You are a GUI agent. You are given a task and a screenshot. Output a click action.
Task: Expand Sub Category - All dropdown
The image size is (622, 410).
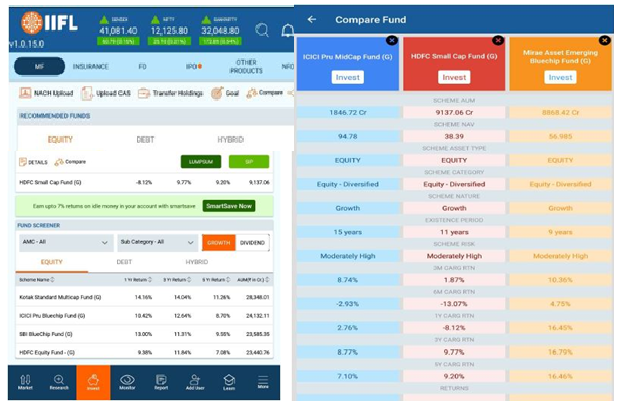pos(157,242)
